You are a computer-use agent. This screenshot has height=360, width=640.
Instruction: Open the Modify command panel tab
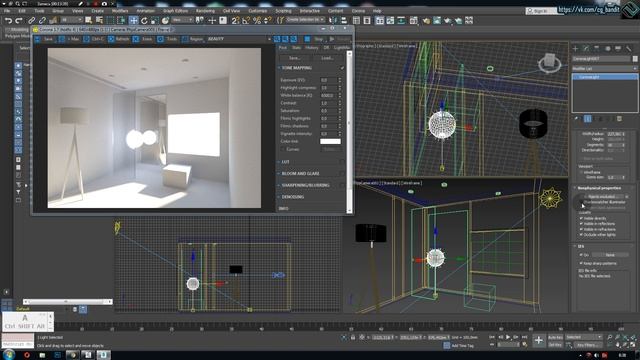pyautogui.click(x=586, y=49)
